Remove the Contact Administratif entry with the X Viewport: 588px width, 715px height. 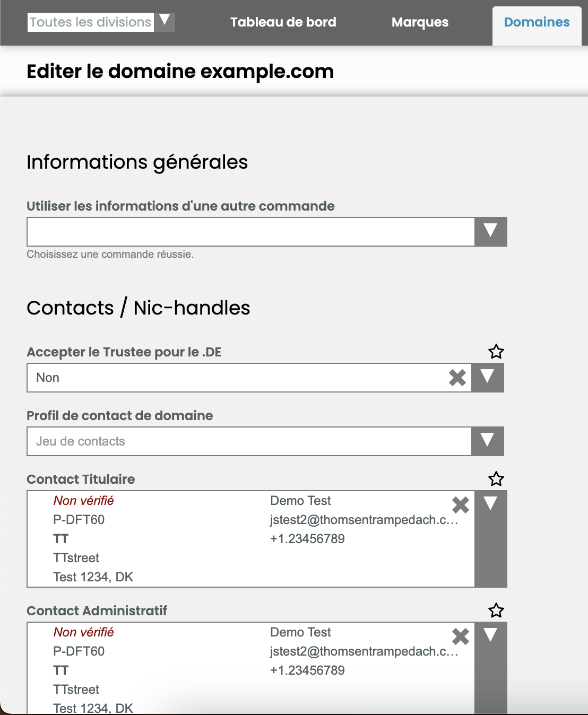tap(461, 636)
